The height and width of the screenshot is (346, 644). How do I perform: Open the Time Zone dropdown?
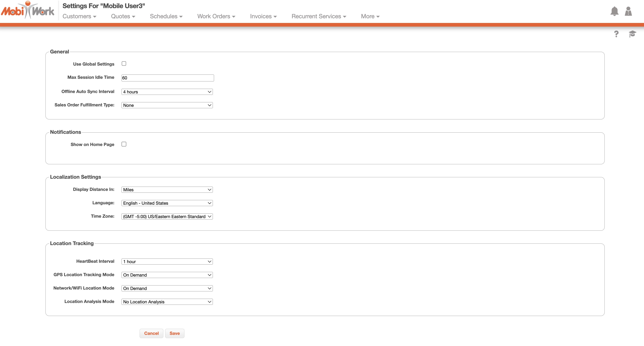click(x=167, y=216)
